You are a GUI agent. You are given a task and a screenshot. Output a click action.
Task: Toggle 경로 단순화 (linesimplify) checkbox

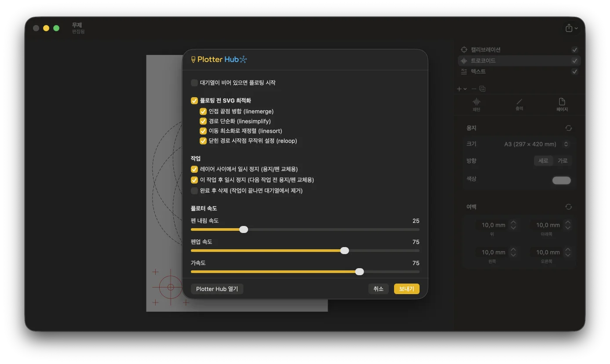(x=203, y=121)
